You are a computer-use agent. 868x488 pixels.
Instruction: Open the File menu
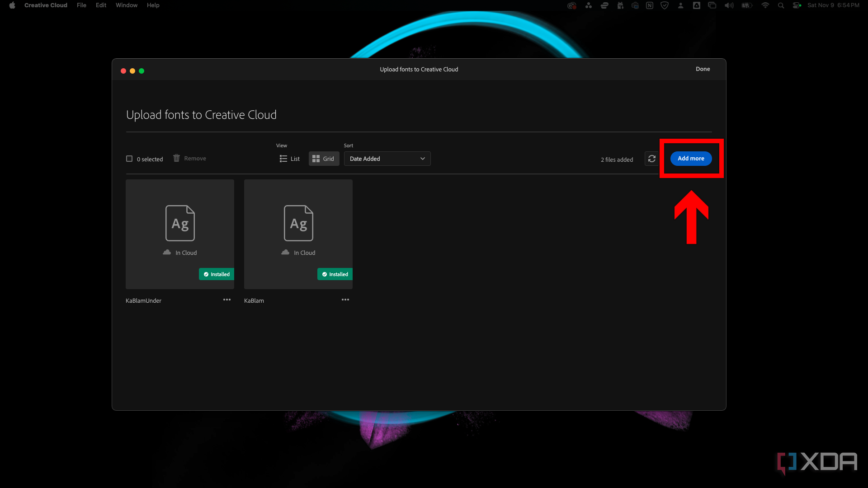click(x=81, y=5)
